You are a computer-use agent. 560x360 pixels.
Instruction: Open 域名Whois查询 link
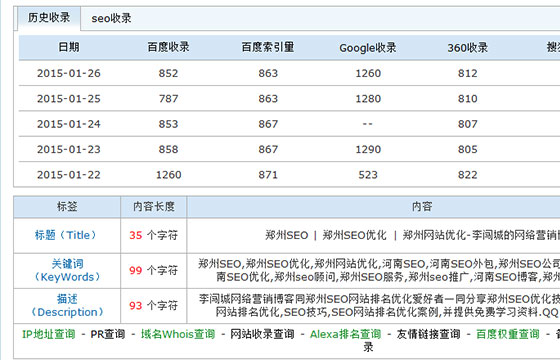(178, 335)
